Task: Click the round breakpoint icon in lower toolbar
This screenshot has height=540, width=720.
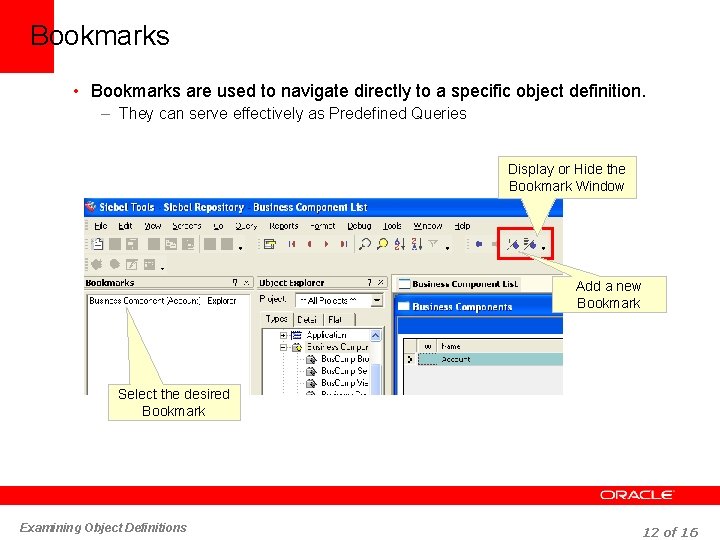Action: 115,264
